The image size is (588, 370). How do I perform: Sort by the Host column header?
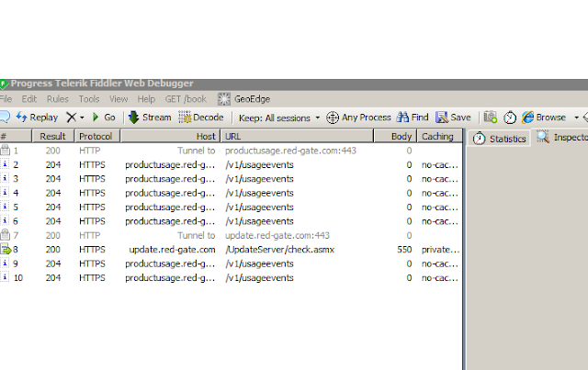(170, 136)
